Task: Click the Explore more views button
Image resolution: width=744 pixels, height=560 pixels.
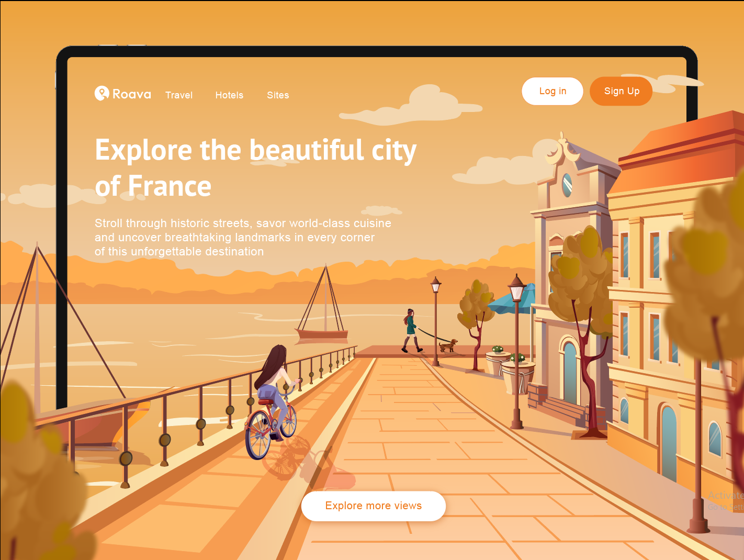Action: pyautogui.click(x=373, y=506)
